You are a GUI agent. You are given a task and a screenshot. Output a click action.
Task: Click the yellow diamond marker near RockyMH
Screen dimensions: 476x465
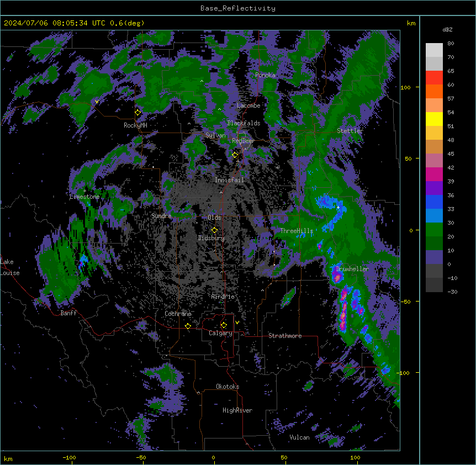click(138, 113)
